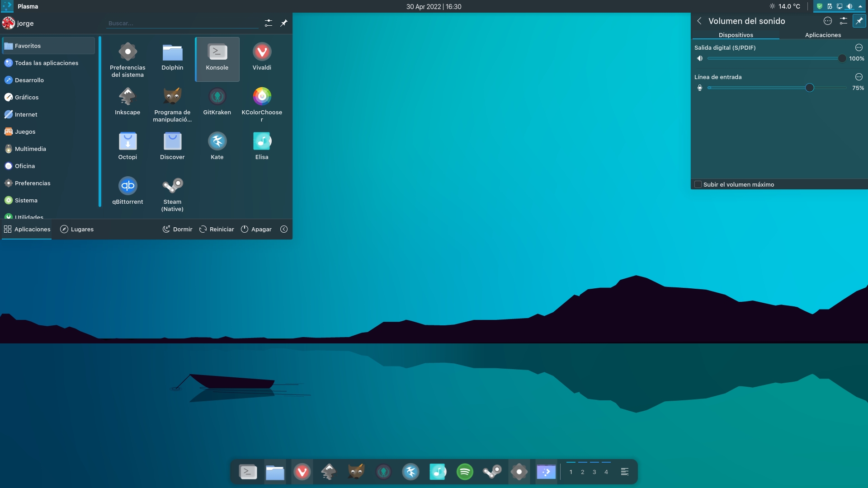This screenshot has height=488, width=868.
Task: Open Spotify from the dock
Action: coord(465,472)
